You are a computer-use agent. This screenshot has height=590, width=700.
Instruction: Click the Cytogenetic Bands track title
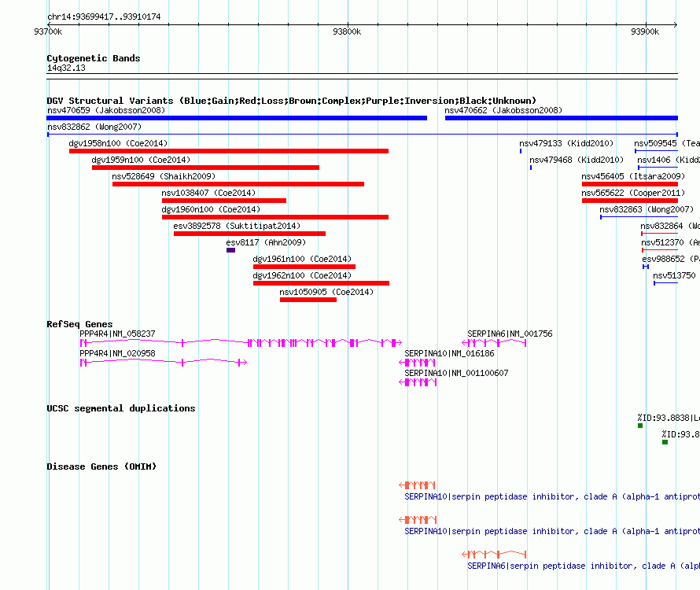94,58
